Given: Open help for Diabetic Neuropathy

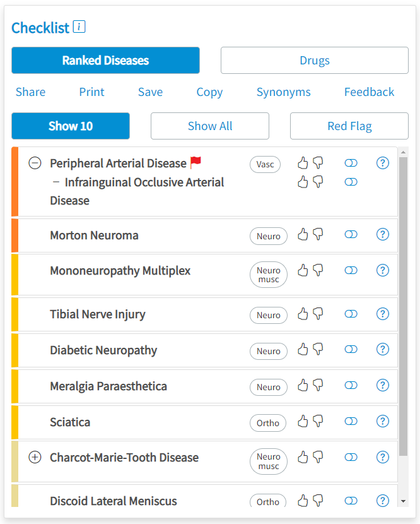Looking at the screenshot, I should click(382, 349).
